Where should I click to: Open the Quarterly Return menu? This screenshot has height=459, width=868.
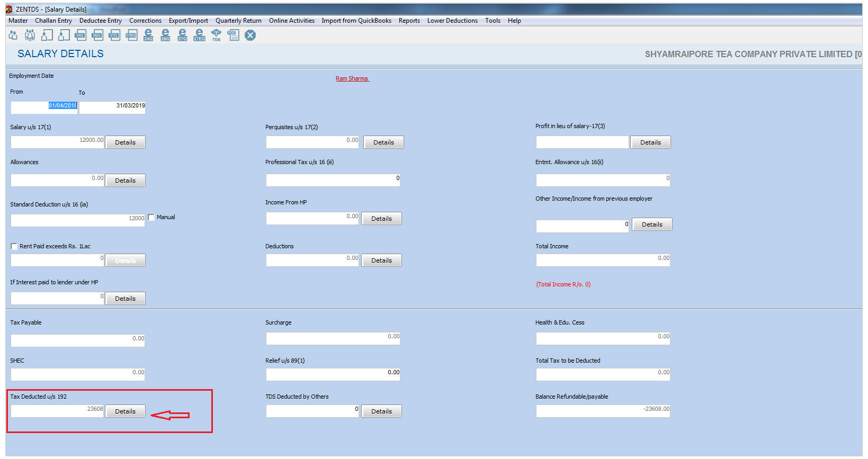pos(238,21)
